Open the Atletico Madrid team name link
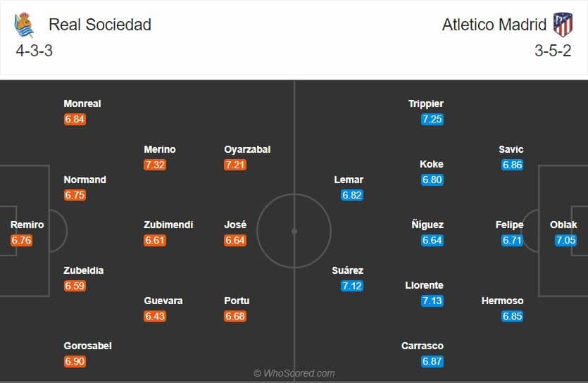This screenshot has width=588, height=383. [494, 25]
